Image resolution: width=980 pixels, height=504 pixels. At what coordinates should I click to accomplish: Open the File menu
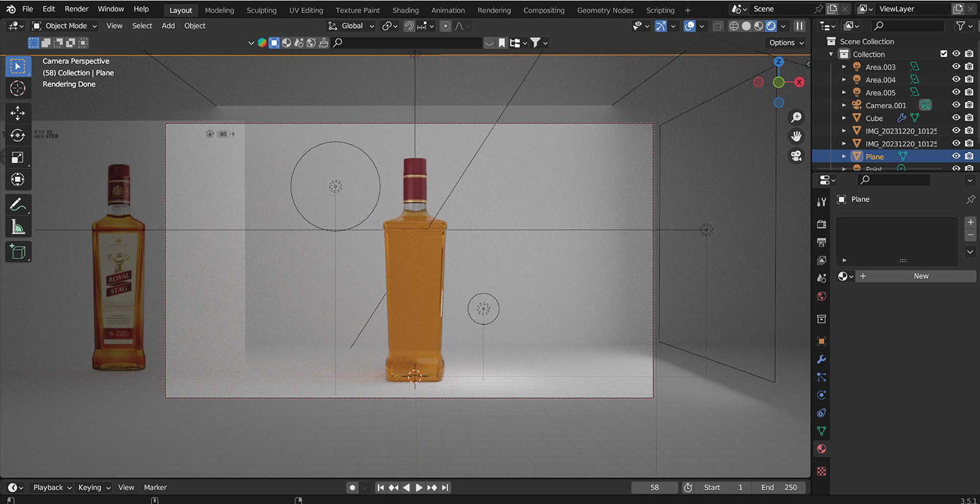[x=28, y=9]
